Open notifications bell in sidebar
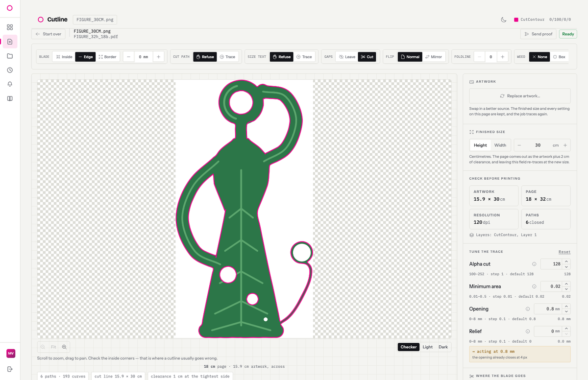Image resolution: width=588 pixels, height=380 pixels. (x=10, y=84)
